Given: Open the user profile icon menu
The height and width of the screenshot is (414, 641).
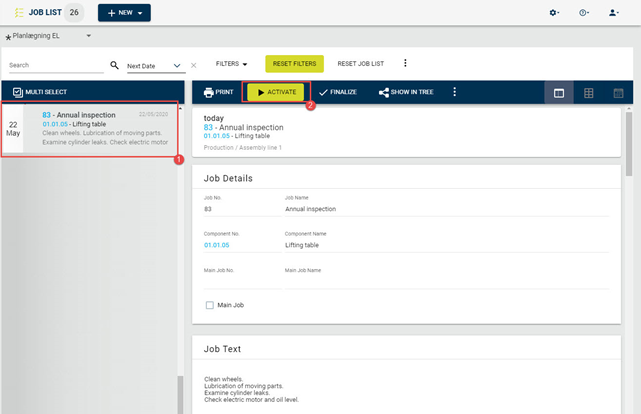Looking at the screenshot, I should tap(613, 13).
